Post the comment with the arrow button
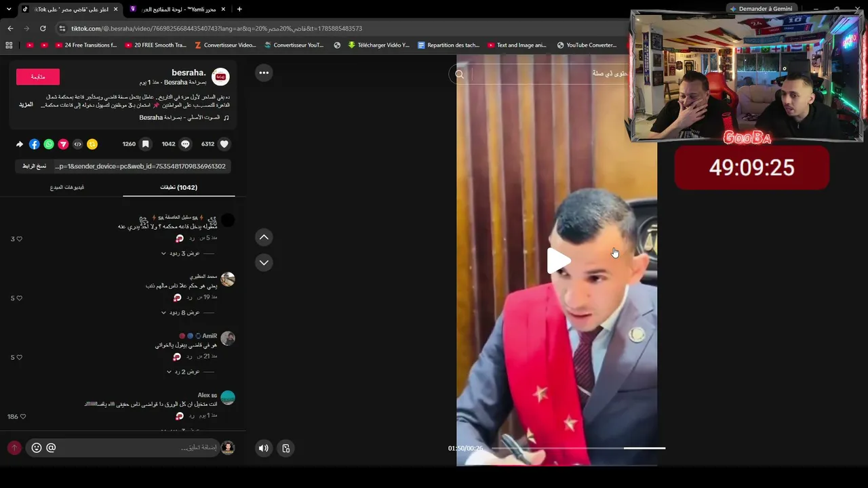The image size is (868, 488). click(14, 448)
